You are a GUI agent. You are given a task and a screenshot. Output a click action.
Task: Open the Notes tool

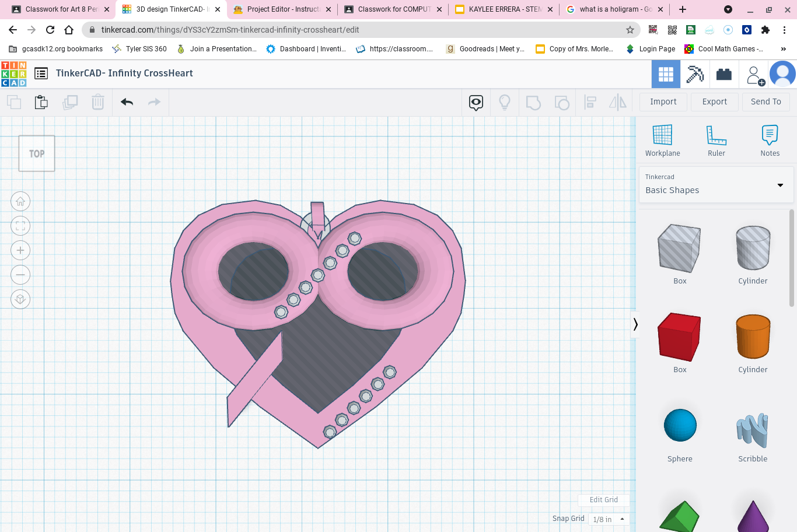tap(770, 141)
